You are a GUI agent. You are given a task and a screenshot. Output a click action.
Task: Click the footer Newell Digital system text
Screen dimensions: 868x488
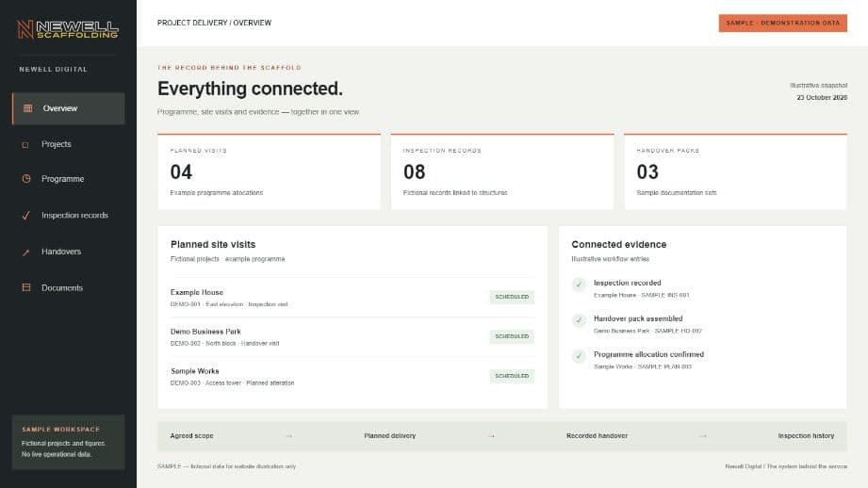pos(786,466)
